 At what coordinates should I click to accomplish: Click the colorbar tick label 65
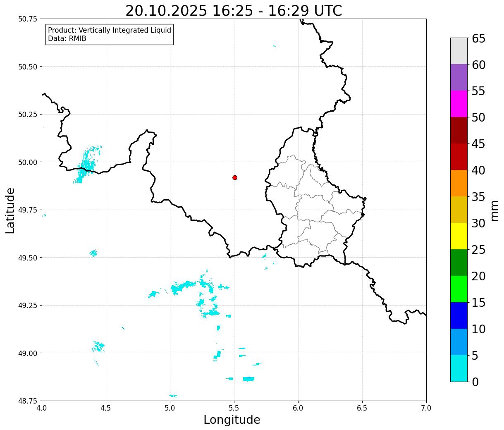pyautogui.click(x=478, y=39)
